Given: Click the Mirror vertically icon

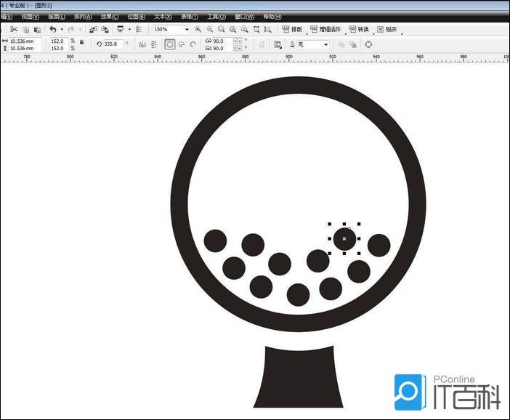Looking at the screenshot, I should [154, 45].
